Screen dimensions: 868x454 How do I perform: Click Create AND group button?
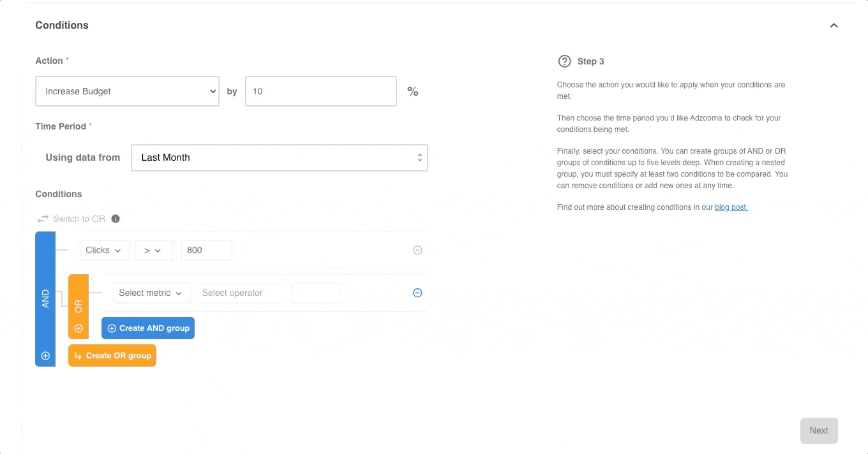(x=148, y=328)
